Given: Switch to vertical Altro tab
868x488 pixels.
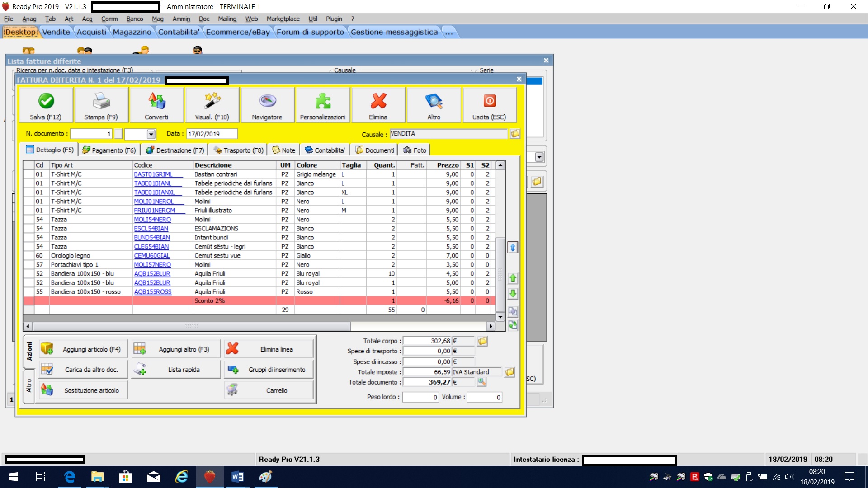Looking at the screenshot, I should click(29, 386).
